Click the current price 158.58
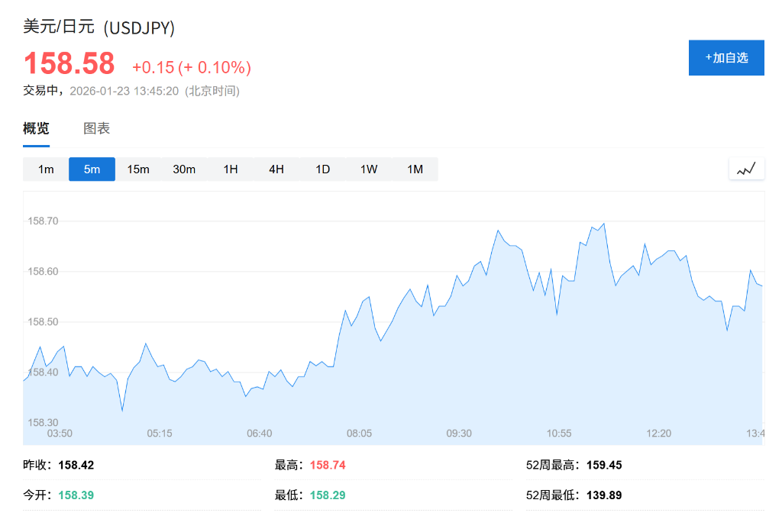Viewport: 782px width, 532px height. (x=69, y=63)
